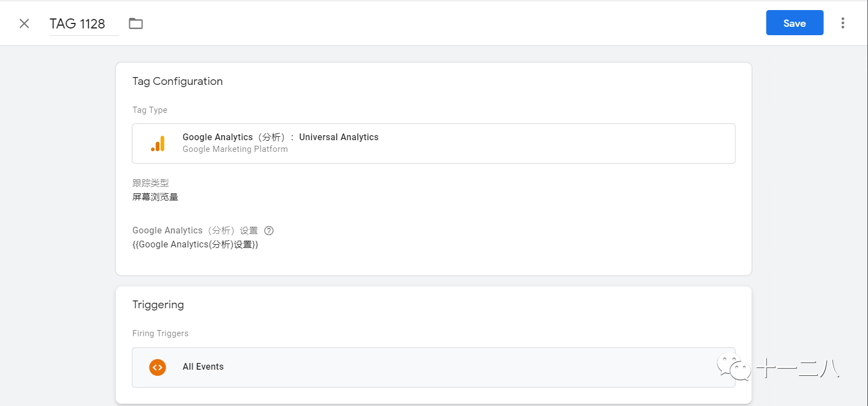Select the 屏幕浏览量 tracking option
The height and width of the screenshot is (406, 868).
coord(155,196)
